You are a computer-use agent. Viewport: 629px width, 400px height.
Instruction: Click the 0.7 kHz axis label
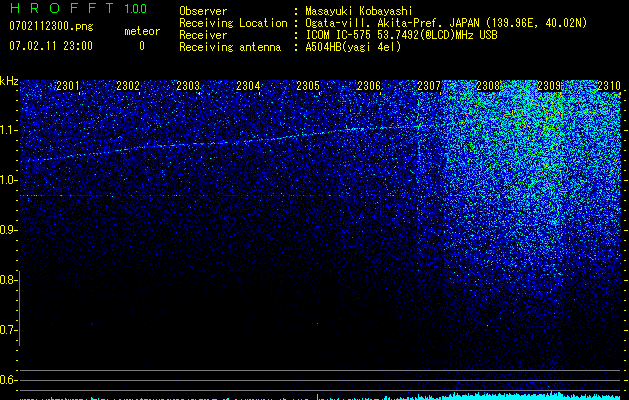(x=9, y=330)
